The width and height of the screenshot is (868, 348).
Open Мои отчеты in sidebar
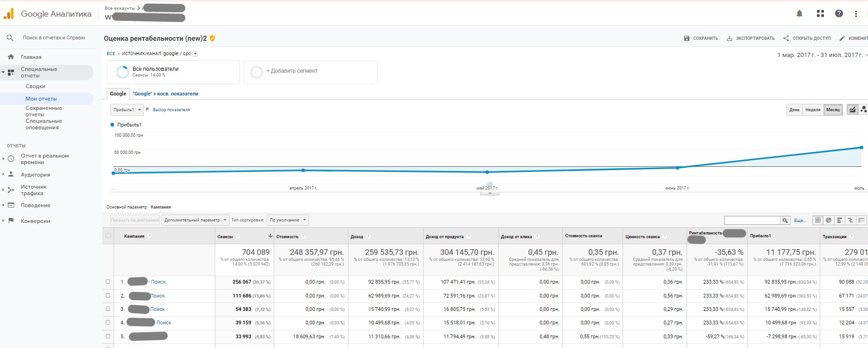click(41, 99)
